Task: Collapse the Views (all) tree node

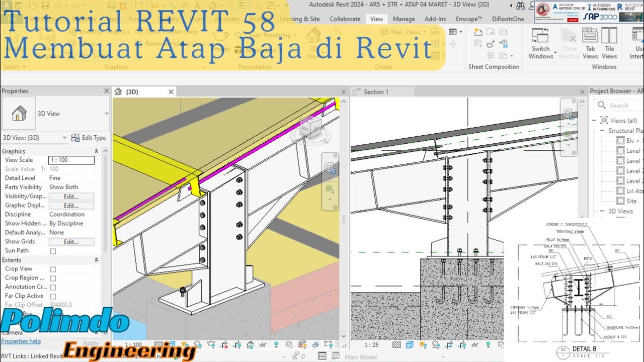Action: (x=594, y=121)
